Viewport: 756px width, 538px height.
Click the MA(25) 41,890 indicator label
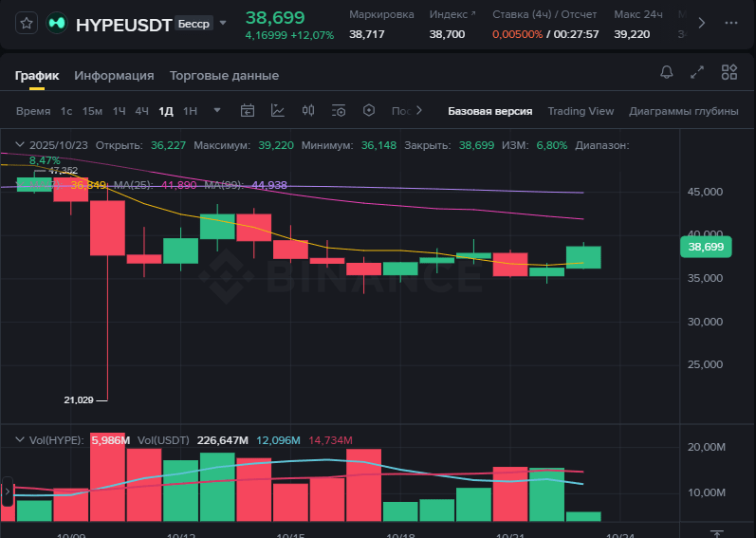156,185
